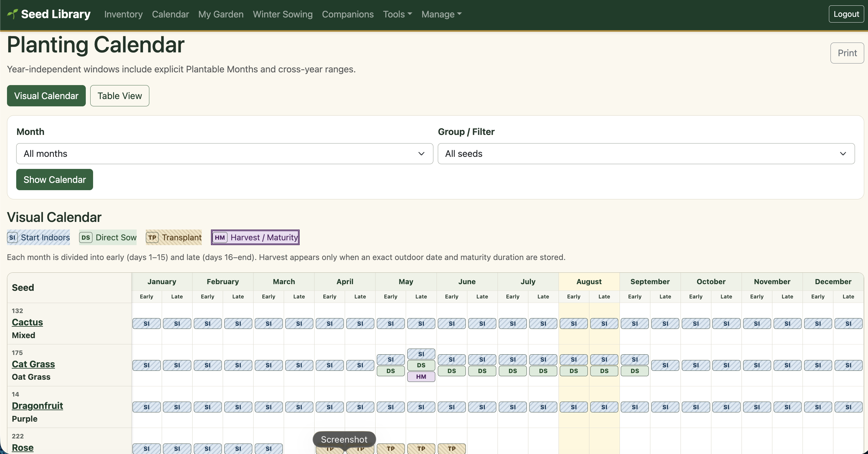Click Cactus early January SI badge
This screenshot has width=868, height=454.
tap(146, 323)
